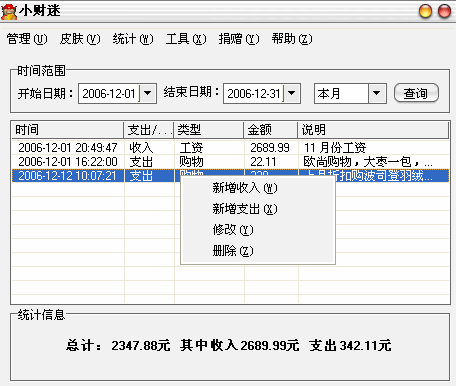Open the 管理(U) menu
Image resolution: width=456 pixels, height=386 pixels.
[27, 39]
